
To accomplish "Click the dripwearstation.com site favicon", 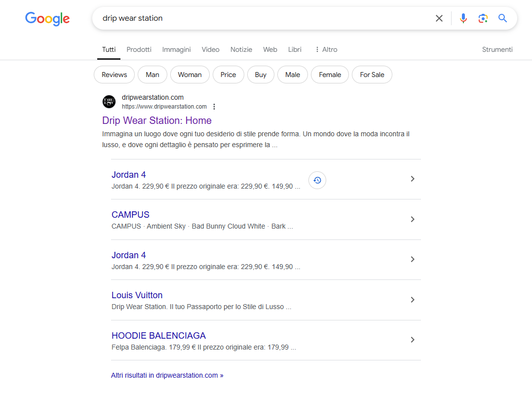I will 109,102.
